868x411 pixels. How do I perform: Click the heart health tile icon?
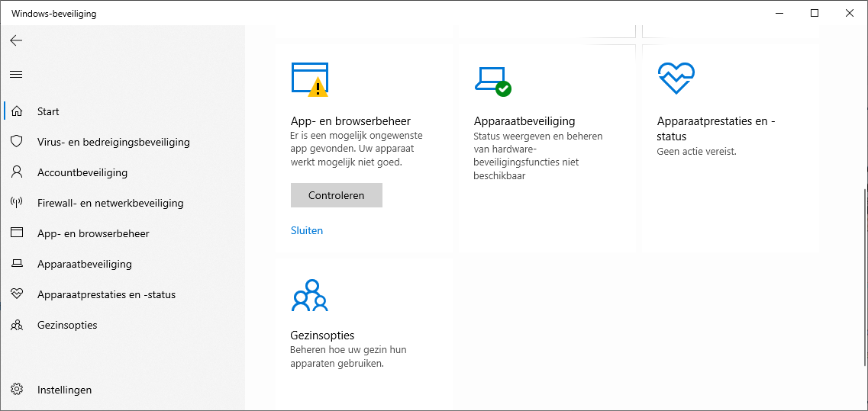pyautogui.click(x=676, y=78)
